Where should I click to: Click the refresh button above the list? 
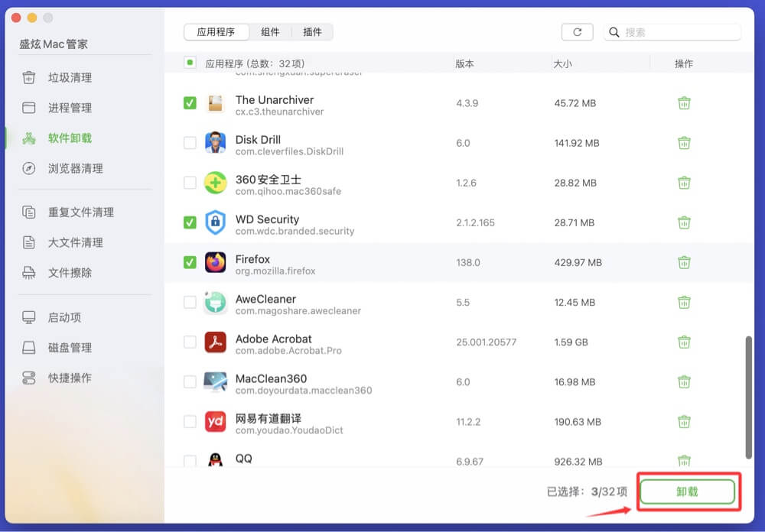click(578, 31)
